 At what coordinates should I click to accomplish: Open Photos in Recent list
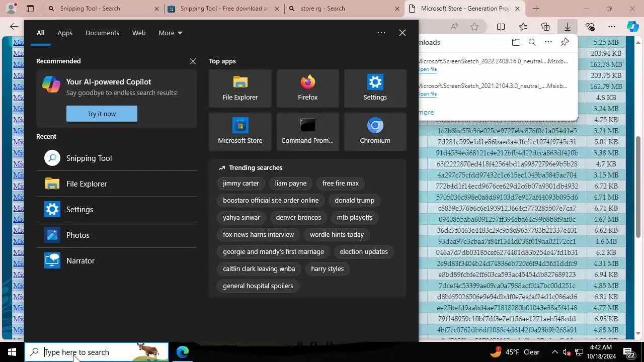(116, 235)
